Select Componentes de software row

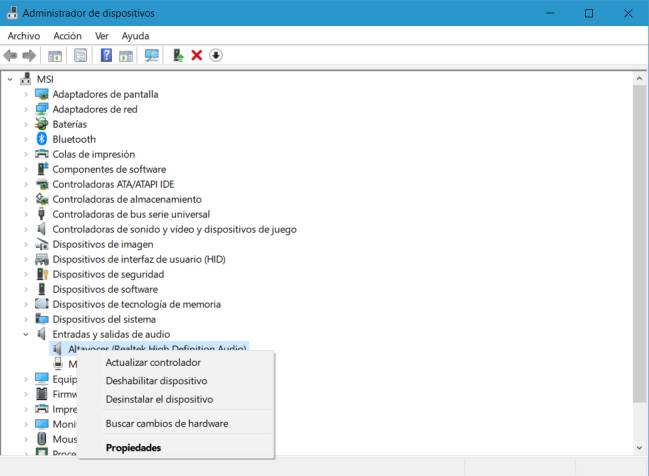109,169
